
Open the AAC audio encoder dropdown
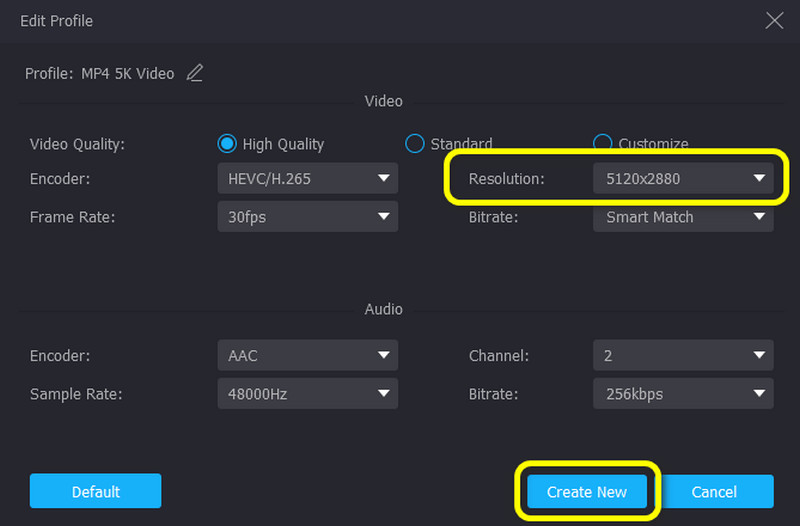click(307, 355)
